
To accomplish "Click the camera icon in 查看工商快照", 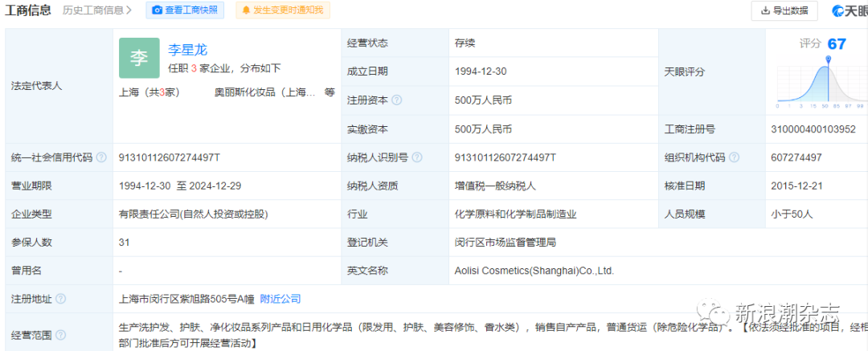I will 158,10.
